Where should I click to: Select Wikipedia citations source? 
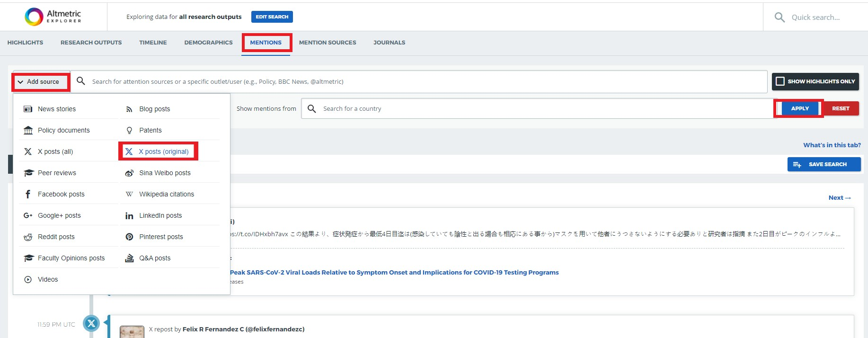click(x=166, y=194)
